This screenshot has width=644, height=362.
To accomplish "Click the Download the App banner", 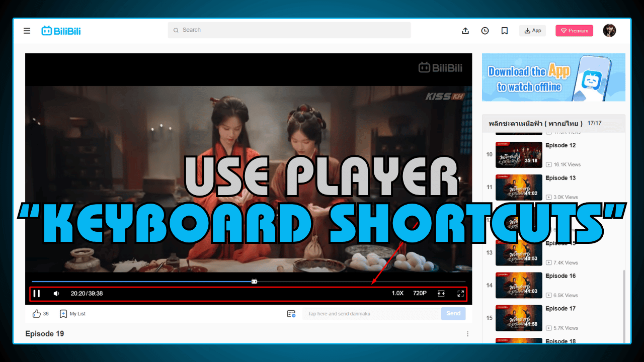I will coord(553,77).
